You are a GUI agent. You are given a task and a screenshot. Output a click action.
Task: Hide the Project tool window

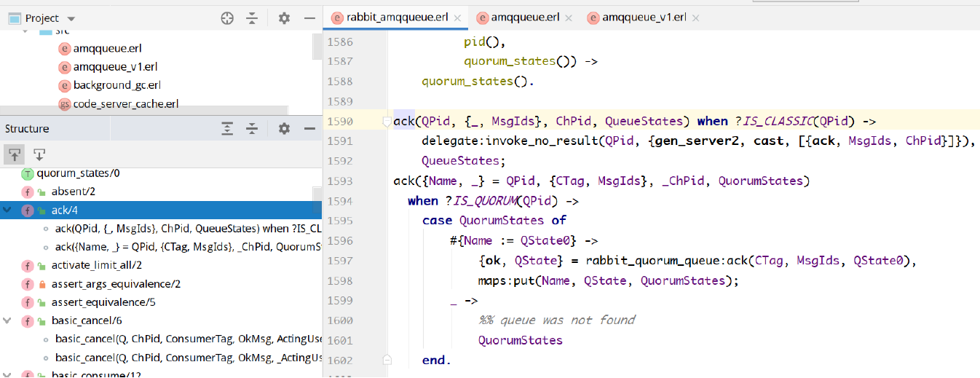[x=309, y=18]
